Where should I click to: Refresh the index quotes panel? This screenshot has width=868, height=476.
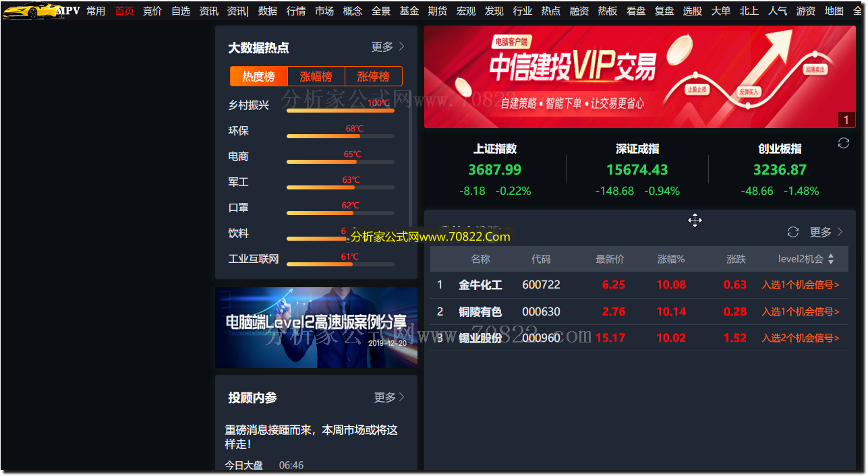pyautogui.click(x=843, y=143)
